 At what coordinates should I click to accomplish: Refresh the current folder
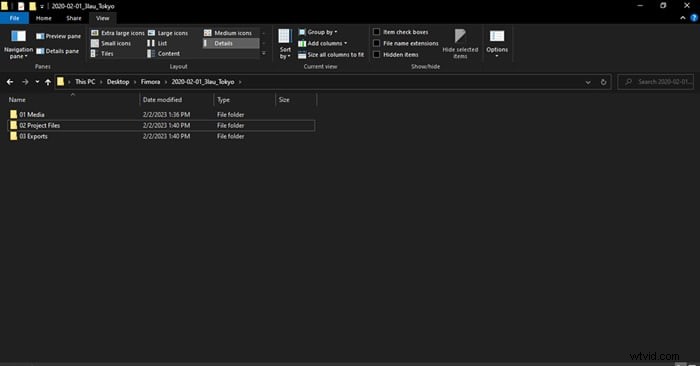click(604, 82)
